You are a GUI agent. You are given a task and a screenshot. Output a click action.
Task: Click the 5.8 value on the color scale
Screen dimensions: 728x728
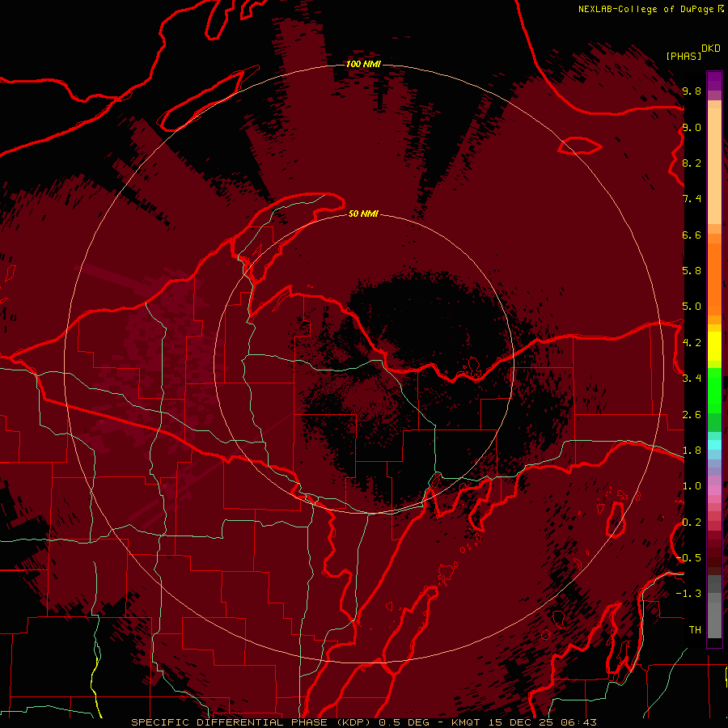click(692, 271)
